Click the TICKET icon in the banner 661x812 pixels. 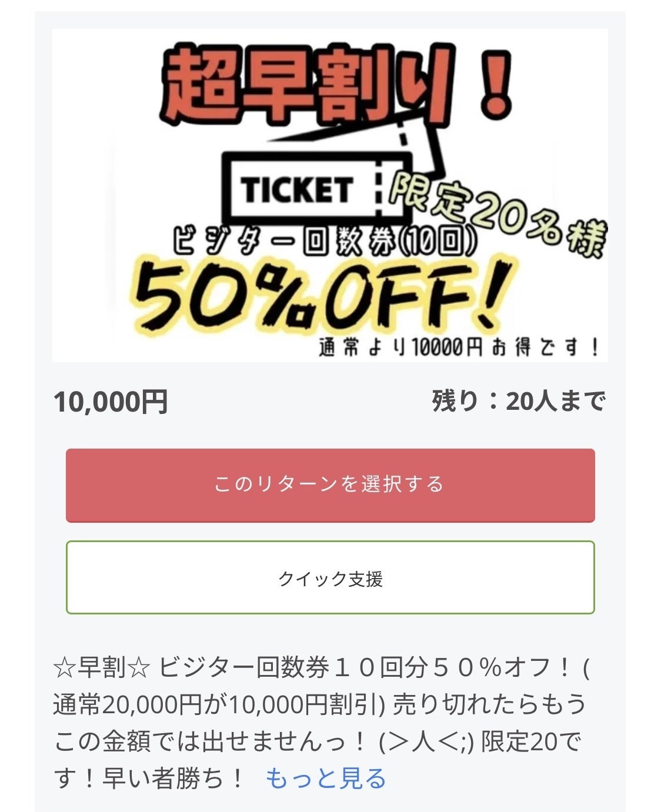tap(296, 189)
